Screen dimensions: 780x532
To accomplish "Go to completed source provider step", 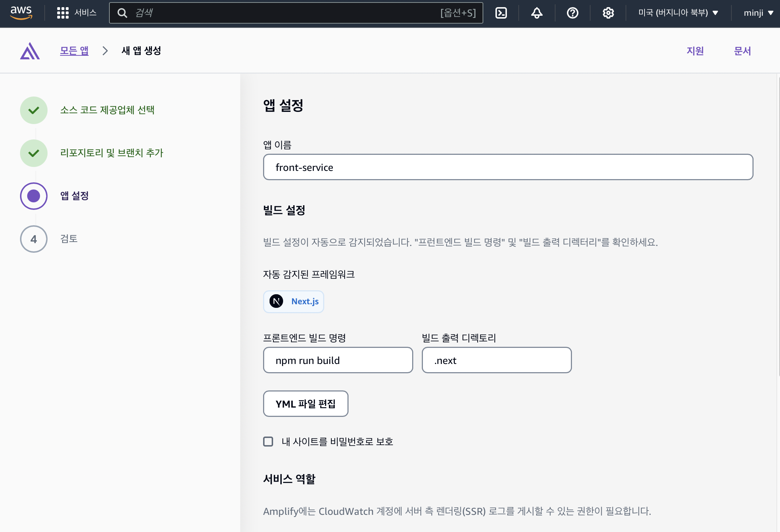I will coord(107,110).
